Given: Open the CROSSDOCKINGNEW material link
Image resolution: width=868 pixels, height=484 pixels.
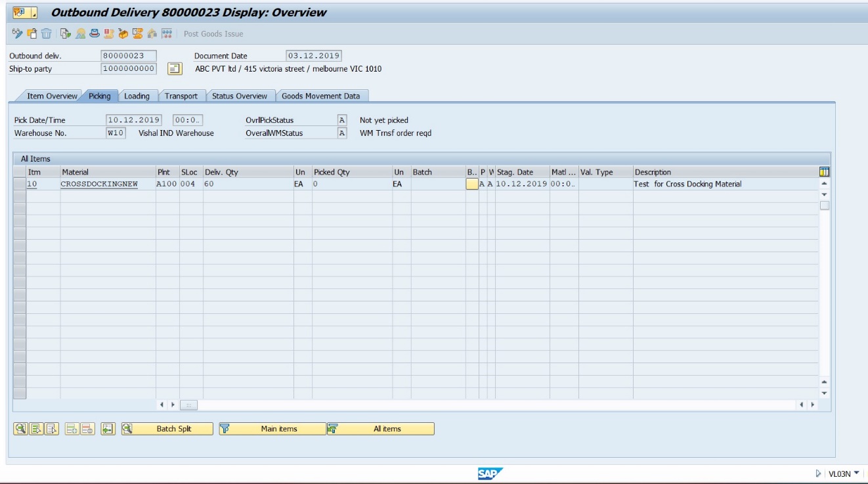Looking at the screenshot, I should [99, 184].
